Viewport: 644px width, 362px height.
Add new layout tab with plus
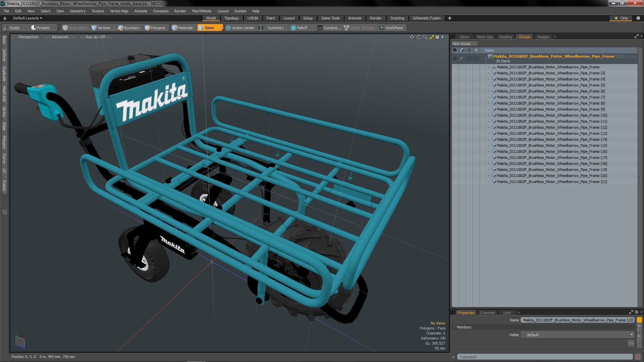[x=449, y=18]
